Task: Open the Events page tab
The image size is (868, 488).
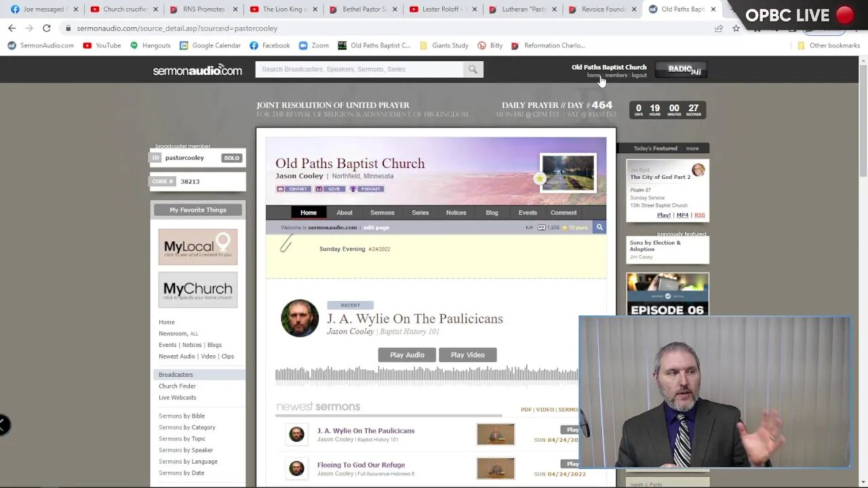Action: [528, 213]
